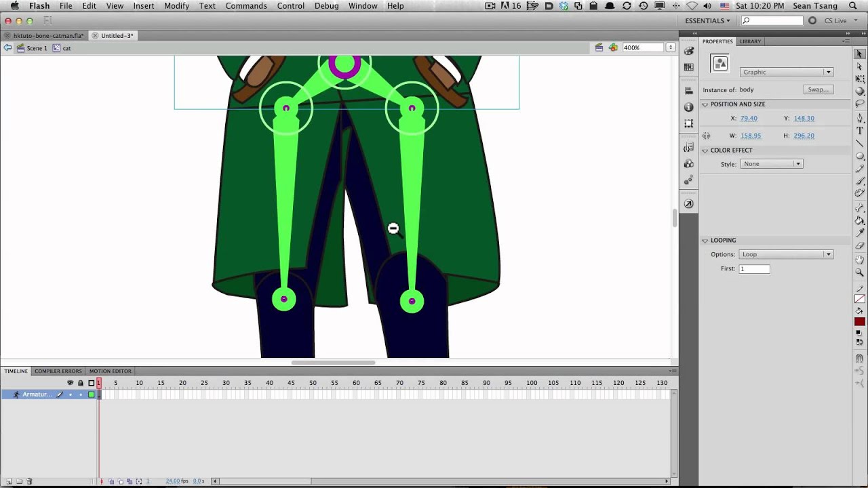The image size is (868, 488).
Task: Click the red fill color swatch
Action: click(x=860, y=322)
